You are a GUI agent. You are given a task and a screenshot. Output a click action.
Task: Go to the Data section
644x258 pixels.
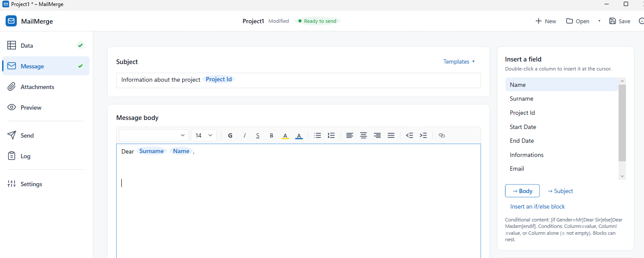46,46
